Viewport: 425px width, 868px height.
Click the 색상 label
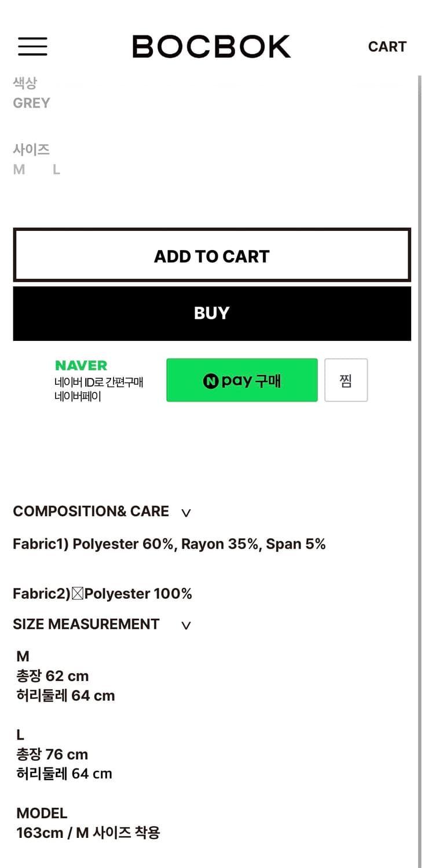pos(25,83)
